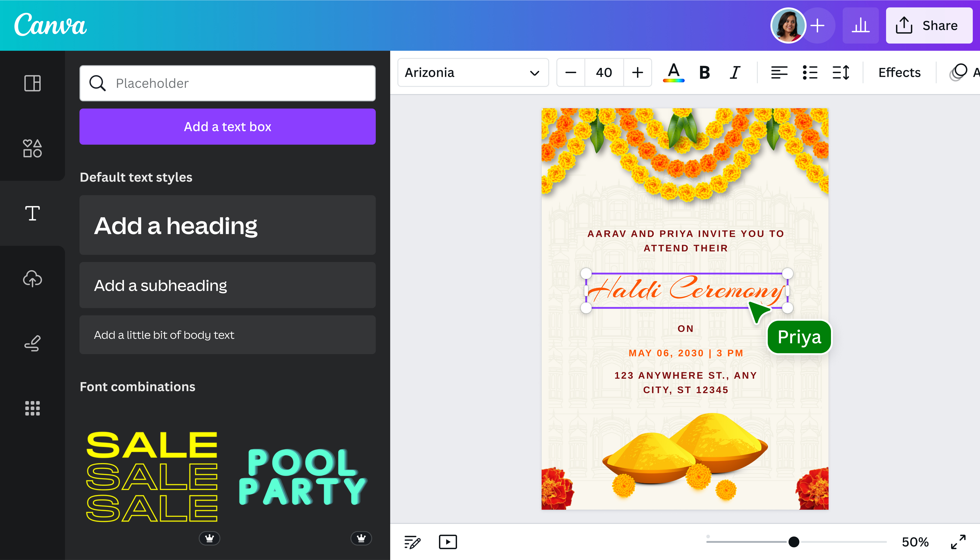
Task: Click the Font combinations heading
Action: point(137,387)
